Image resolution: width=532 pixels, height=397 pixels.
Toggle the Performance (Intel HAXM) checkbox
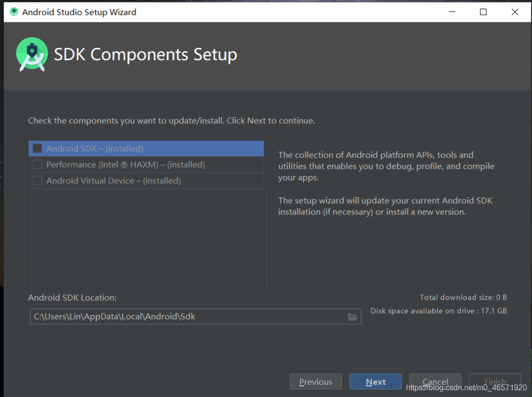37,164
